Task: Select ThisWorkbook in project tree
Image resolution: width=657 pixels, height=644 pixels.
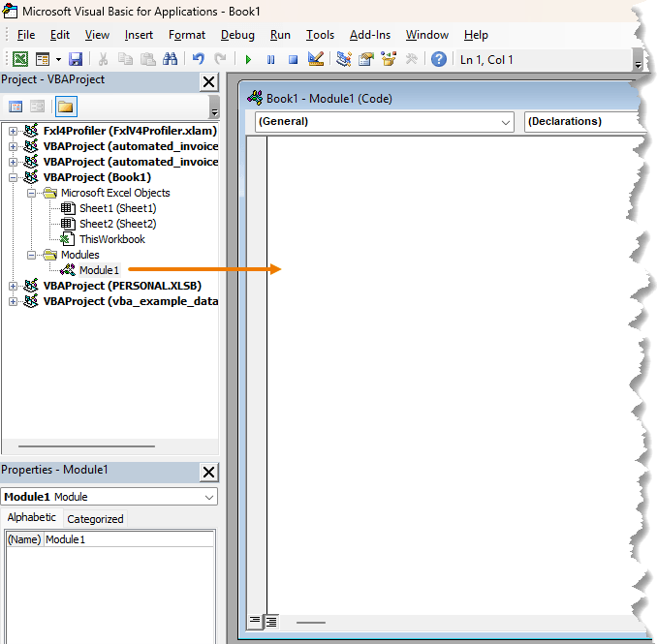Action: 111,239
